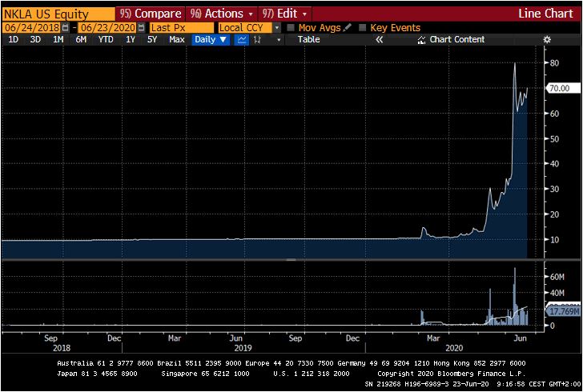Switch to 3D time range
Screen dimensions: 583x392
[35, 39]
